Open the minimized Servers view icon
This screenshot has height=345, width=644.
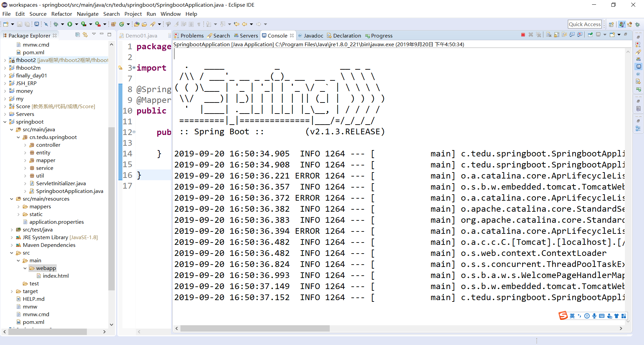click(638, 59)
